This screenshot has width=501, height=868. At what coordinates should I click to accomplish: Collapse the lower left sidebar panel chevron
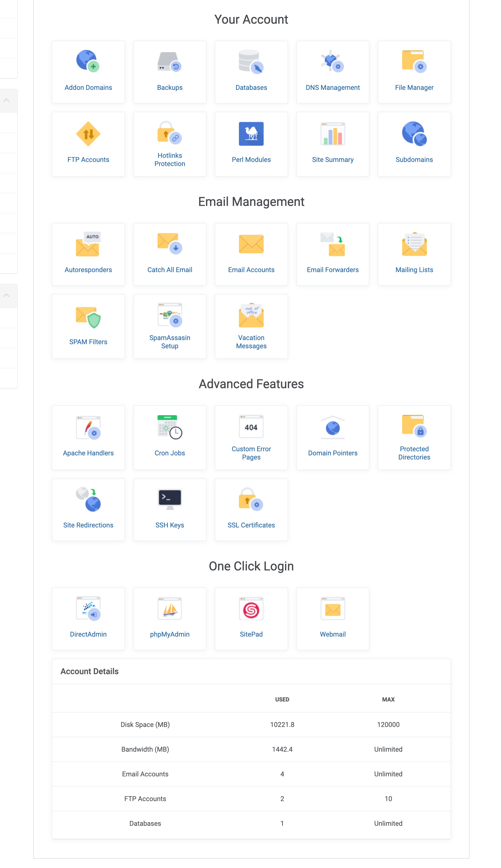(6, 295)
